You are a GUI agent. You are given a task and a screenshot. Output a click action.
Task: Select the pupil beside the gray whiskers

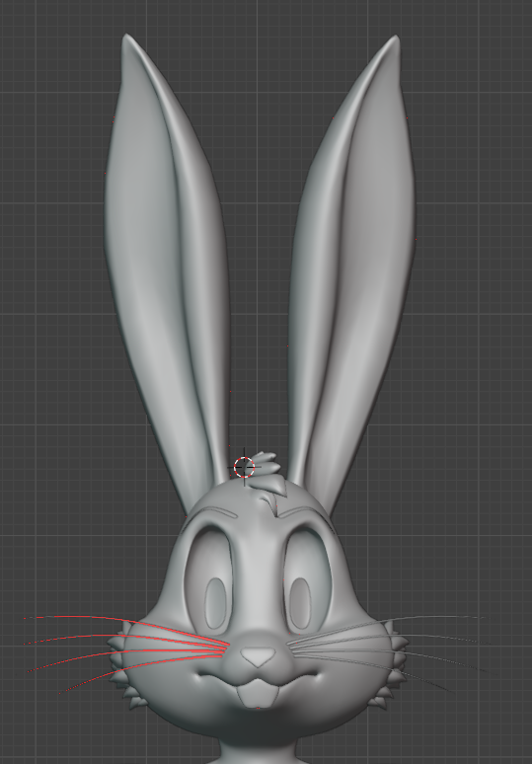point(300,603)
